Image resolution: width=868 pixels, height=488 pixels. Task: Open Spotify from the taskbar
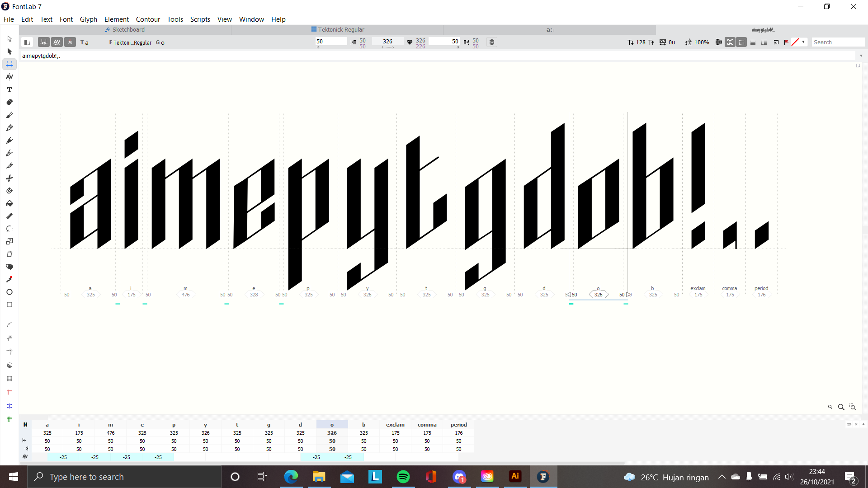(403, 477)
